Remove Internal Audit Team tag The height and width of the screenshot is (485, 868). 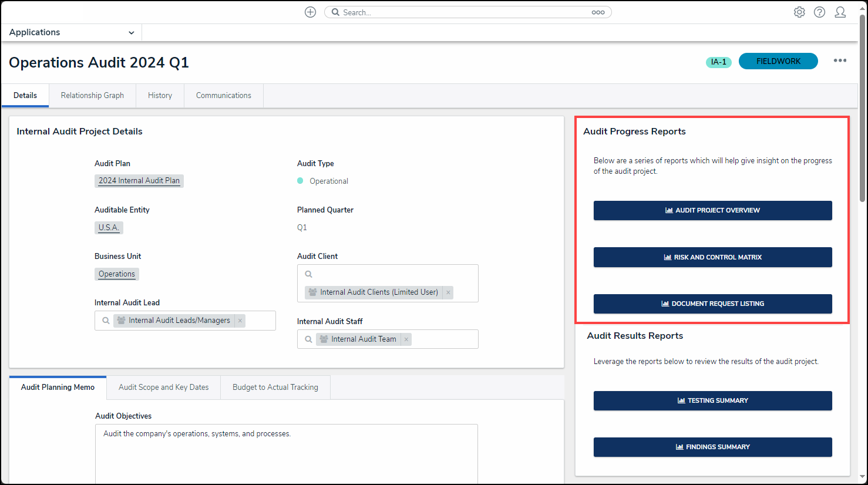click(406, 339)
